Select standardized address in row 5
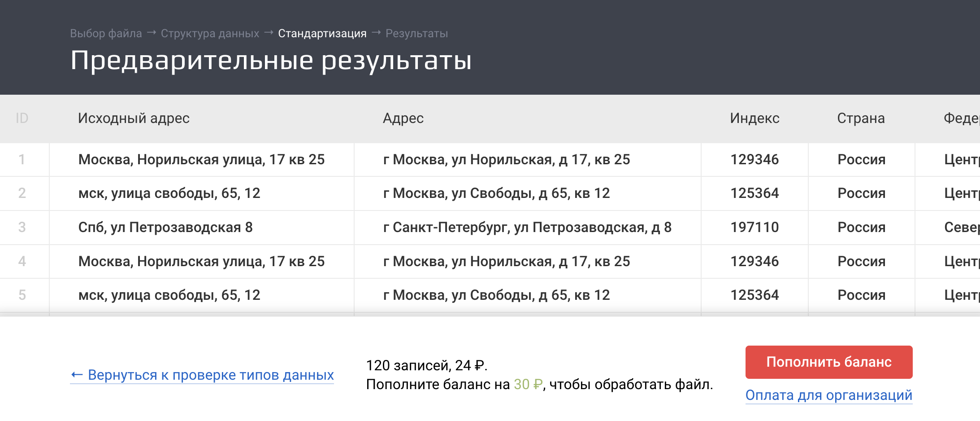Screen dimensions: 980x421 tap(527, 295)
